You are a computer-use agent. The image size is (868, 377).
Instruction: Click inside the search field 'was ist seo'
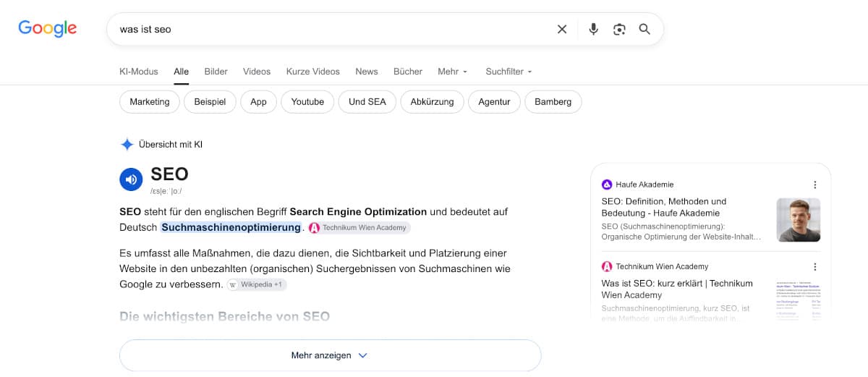click(x=333, y=29)
